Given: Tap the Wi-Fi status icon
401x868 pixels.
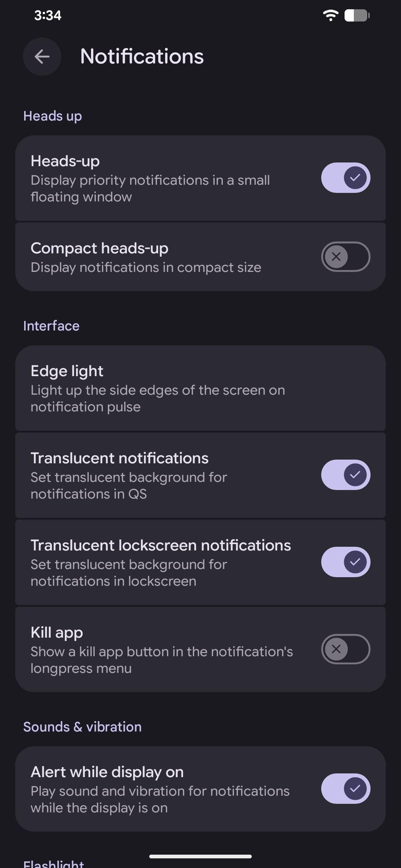Looking at the screenshot, I should point(330,15).
